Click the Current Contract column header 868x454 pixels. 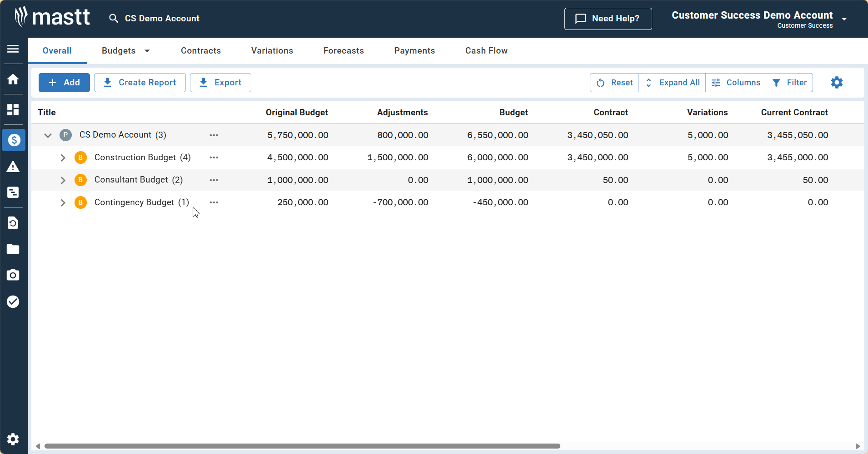tap(794, 113)
